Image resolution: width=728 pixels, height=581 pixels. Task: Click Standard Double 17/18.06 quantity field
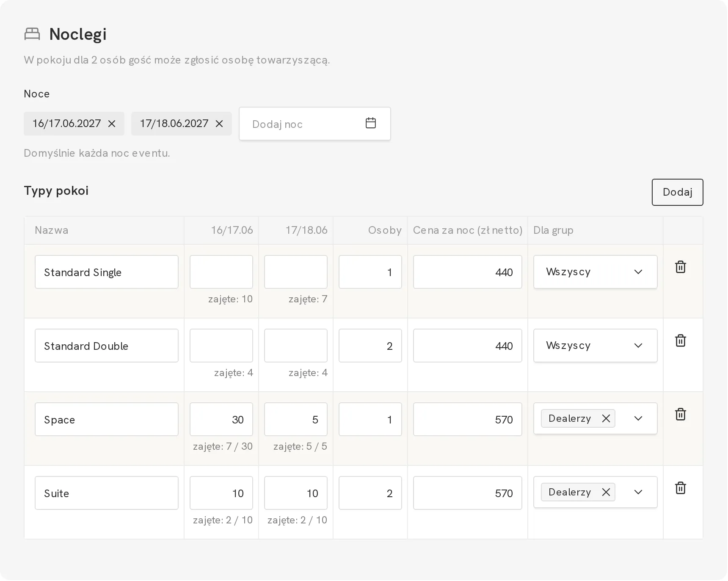296,346
